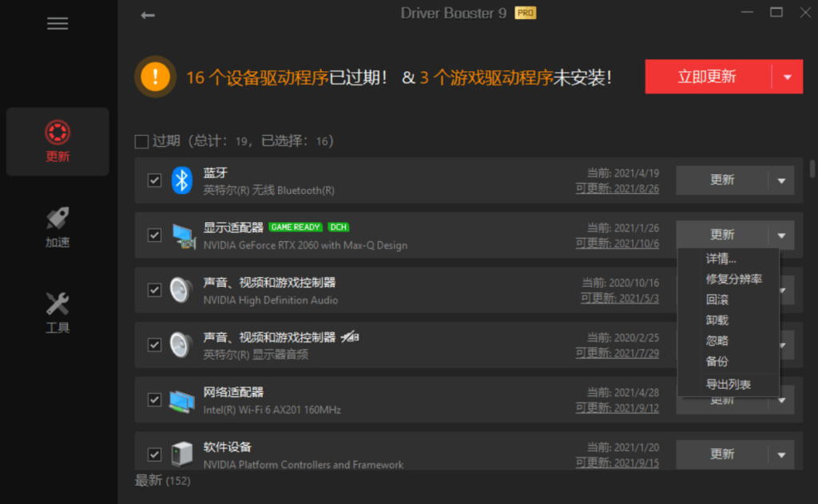Open the 可更新: 2021/9/15 link
Screen dimensions: 818x504
click(x=617, y=462)
